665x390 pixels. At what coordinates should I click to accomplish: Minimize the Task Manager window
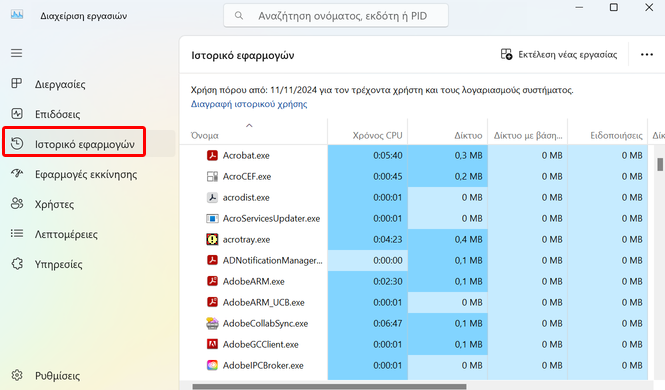coord(579,7)
